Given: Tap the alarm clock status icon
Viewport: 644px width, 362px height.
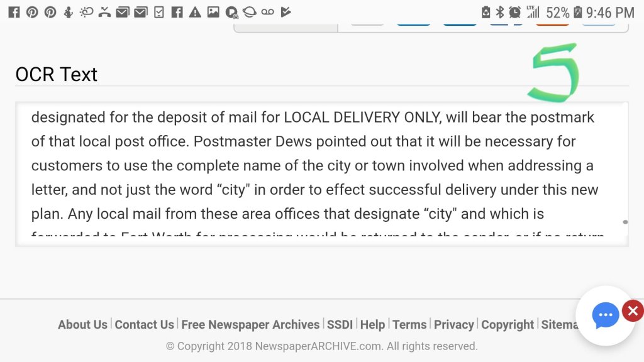Looking at the screenshot, I should [x=515, y=12].
